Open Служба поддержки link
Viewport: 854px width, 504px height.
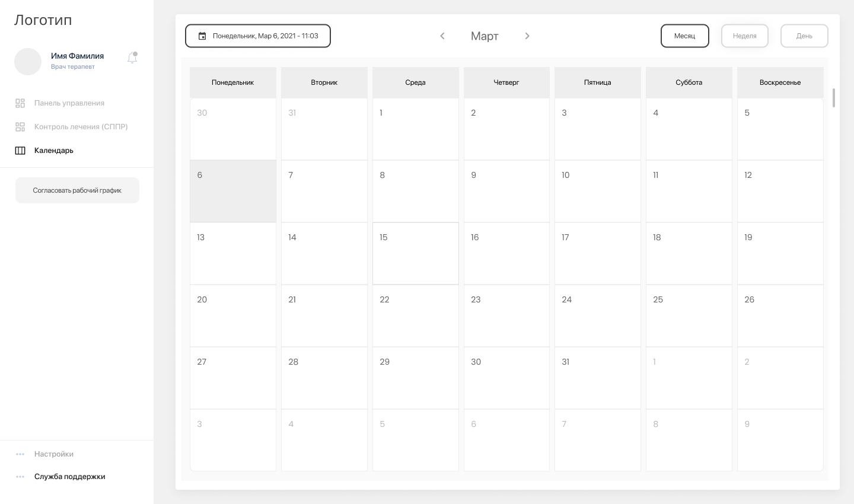pos(69,477)
